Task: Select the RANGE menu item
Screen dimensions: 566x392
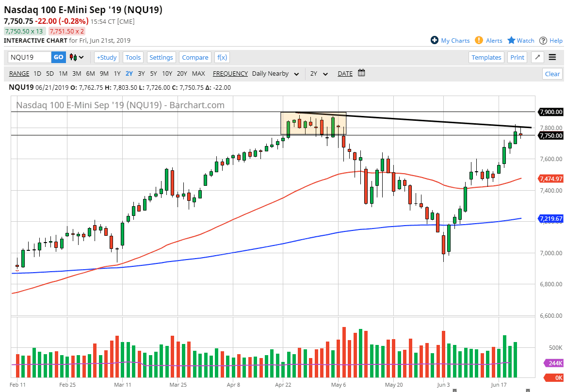Action: click(19, 74)
